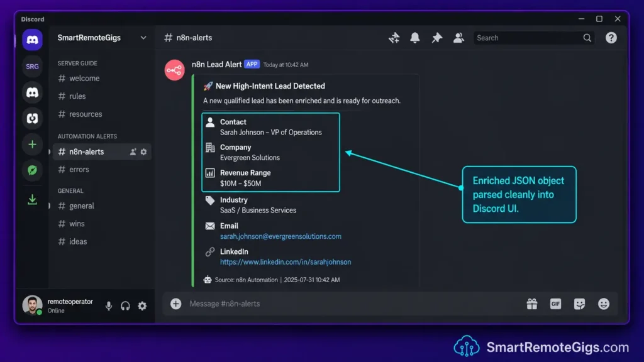Viewport: 644px width, 362px height.
Task: Collapse the AUTOMATION ALERTS category
Action: pos(87,136)
